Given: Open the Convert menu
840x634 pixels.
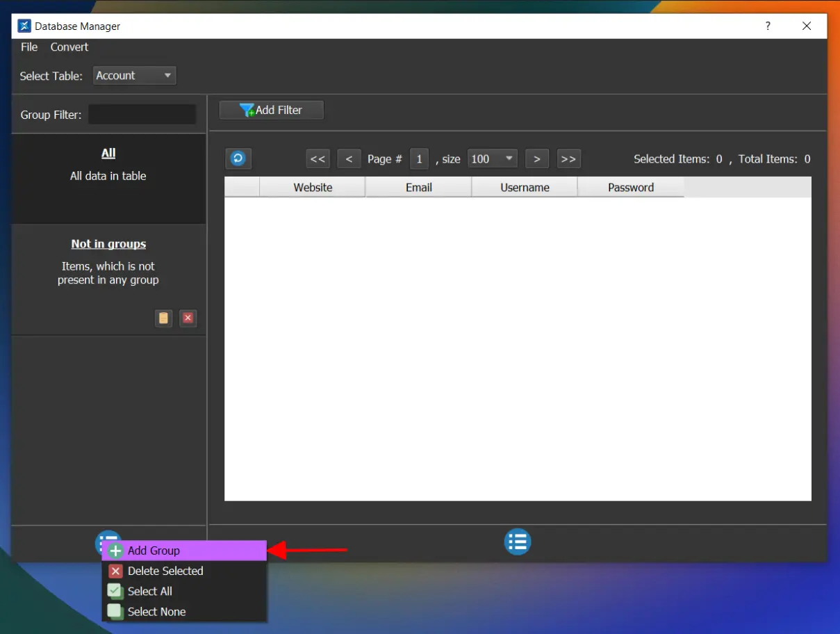Looking at the screenshot, I should tap(69, 47).
